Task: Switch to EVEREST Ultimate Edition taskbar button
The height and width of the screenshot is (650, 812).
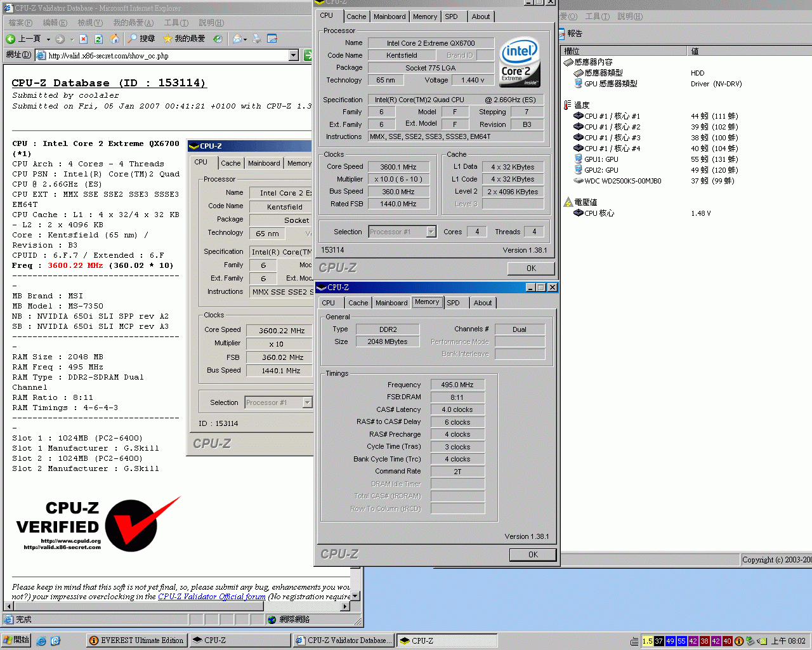Action: [x=137, y=640]
